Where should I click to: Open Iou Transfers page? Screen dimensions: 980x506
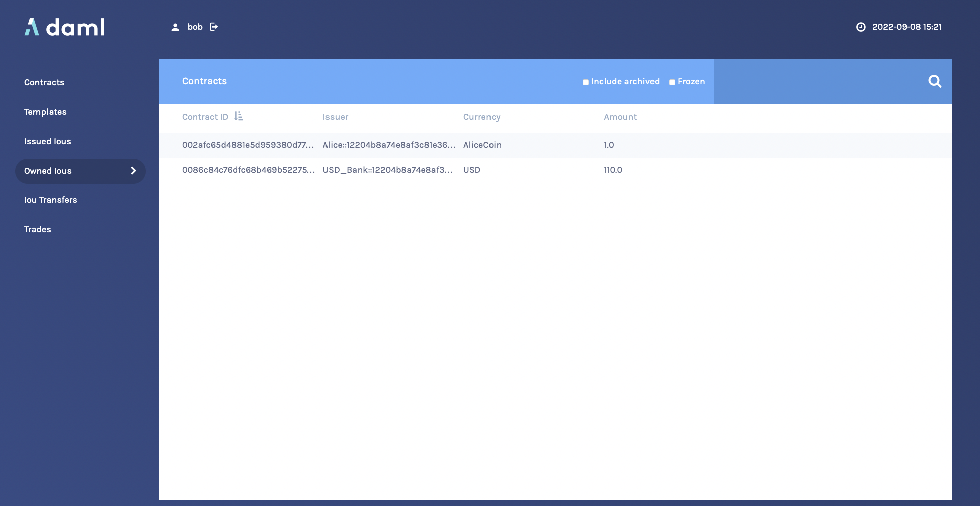[51, 200]
